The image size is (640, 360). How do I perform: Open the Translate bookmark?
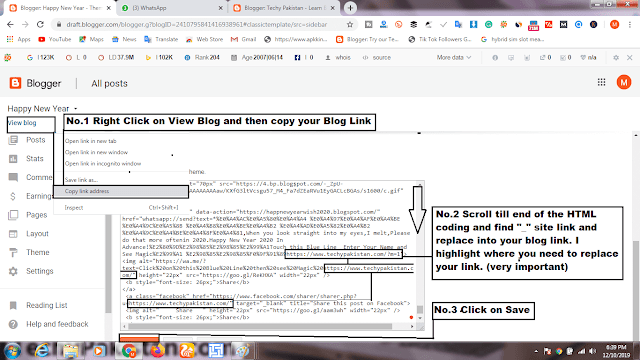coord(161,40)
